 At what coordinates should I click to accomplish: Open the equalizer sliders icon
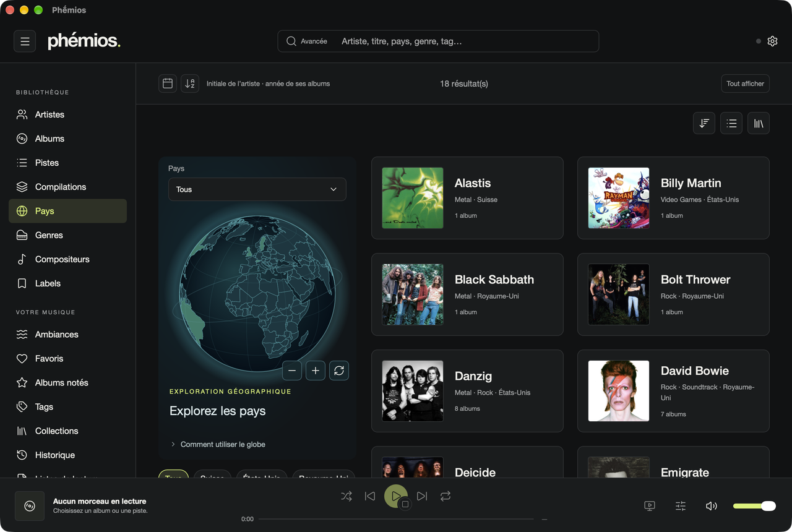click(x=681, y=506)
